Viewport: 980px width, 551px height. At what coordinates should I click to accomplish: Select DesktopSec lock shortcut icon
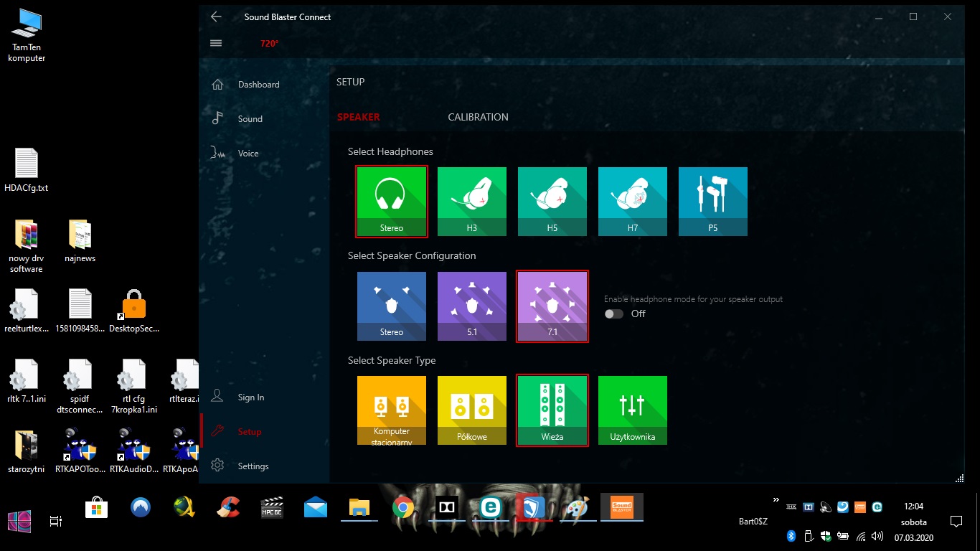coord(134,311)
